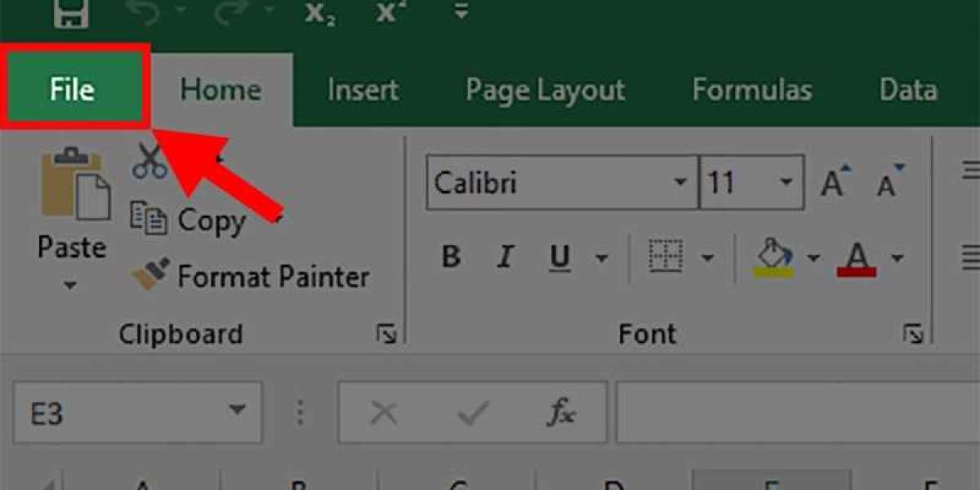Increase font size with larger A icon
980x490 pixels.
[834, 182]
